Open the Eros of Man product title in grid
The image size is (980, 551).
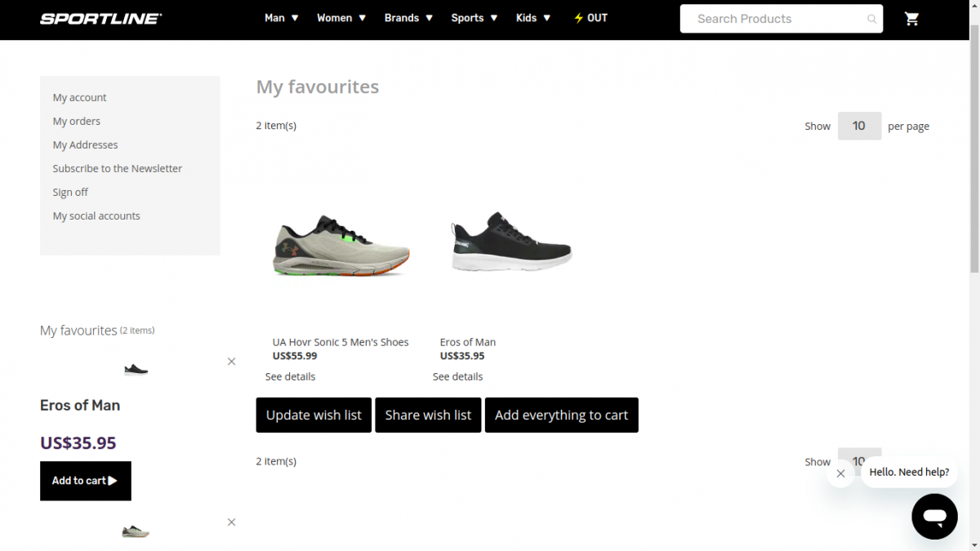pos(468,342)
